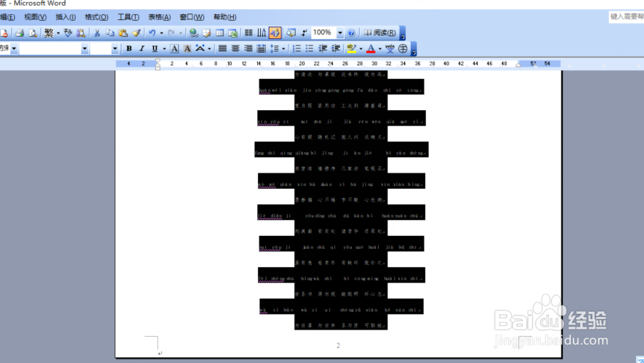Open Word Help question mark
This screenshot has width=644, height=363.
pos(351,33)
